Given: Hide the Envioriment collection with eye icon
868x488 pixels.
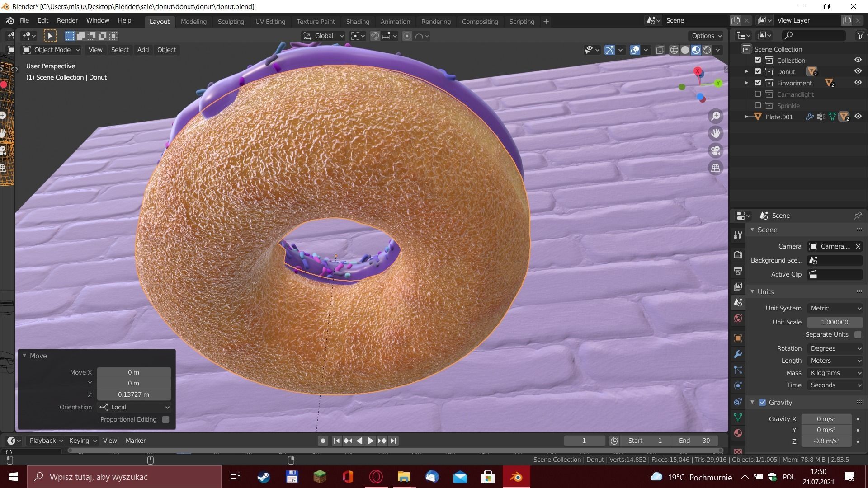Looking at the screenshot, I should click(858, 83).
